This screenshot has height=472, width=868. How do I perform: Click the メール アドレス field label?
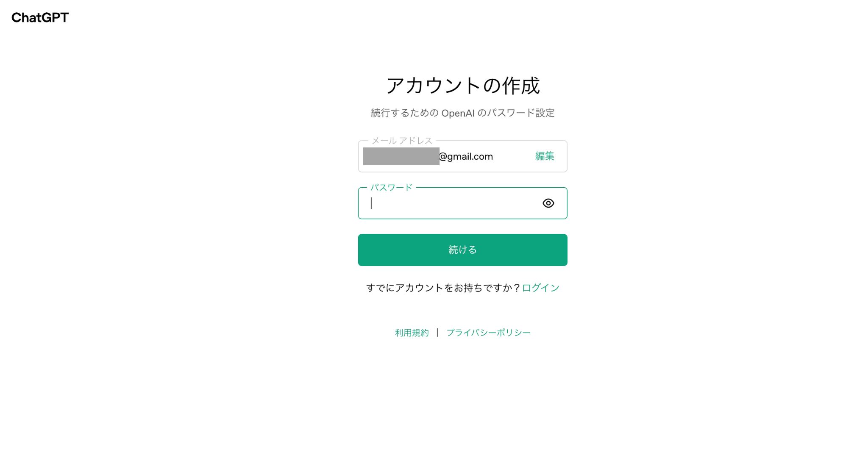coord(402,140)
